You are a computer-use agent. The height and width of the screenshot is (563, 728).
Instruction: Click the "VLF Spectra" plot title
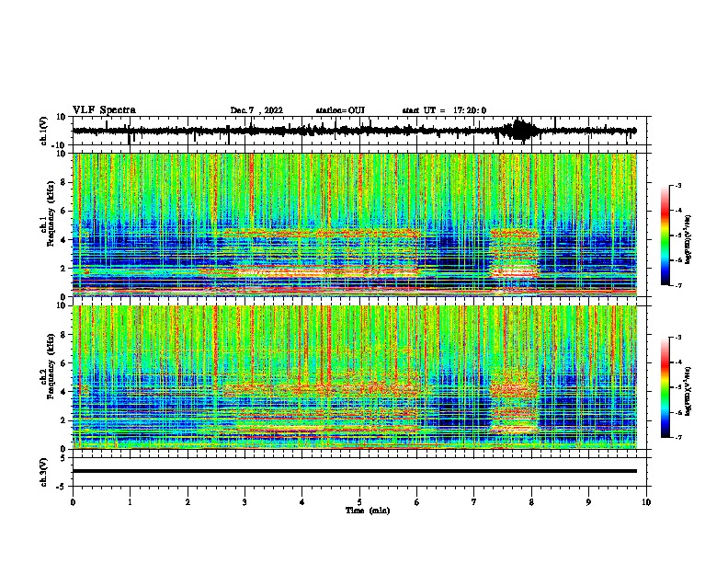(104, 110)
